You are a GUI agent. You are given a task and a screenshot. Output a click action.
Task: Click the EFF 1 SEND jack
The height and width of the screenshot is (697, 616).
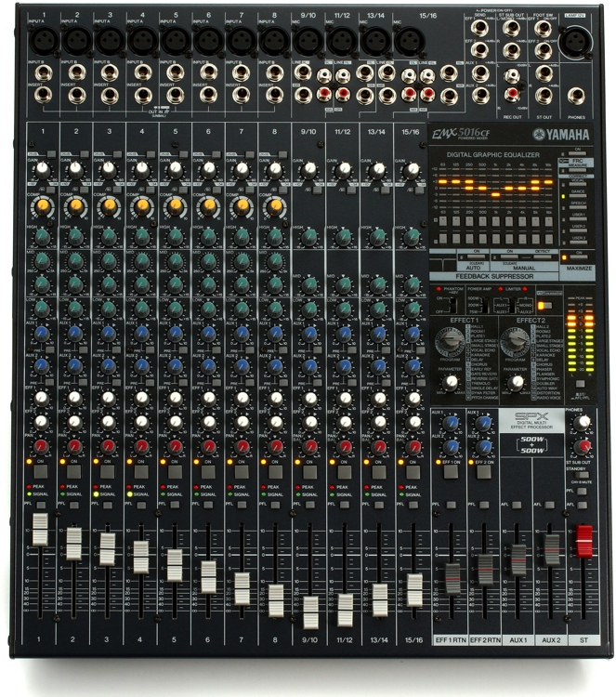coord(480,29)
